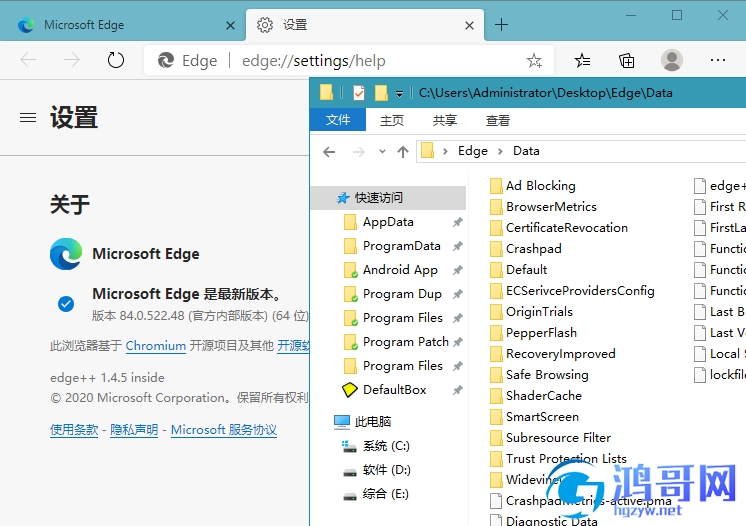Open the 共享 ribbon tab
746x526 pixels.
click(445, 120)
